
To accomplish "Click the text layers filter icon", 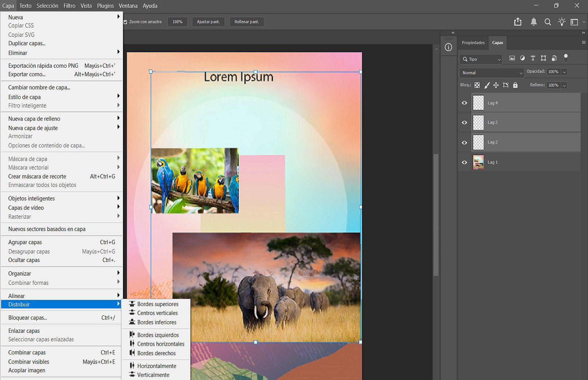I will point(533,58).
